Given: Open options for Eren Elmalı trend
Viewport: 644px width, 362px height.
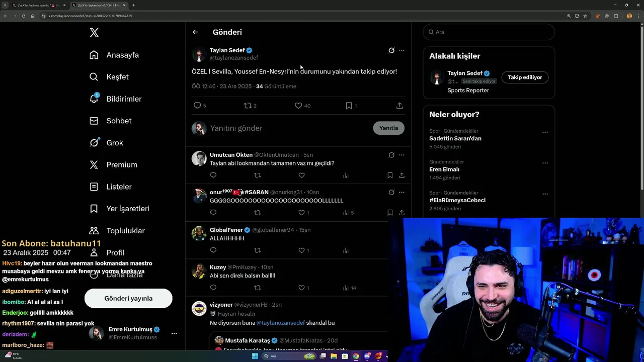Looking at the screenshot, I should pos(545,163).
